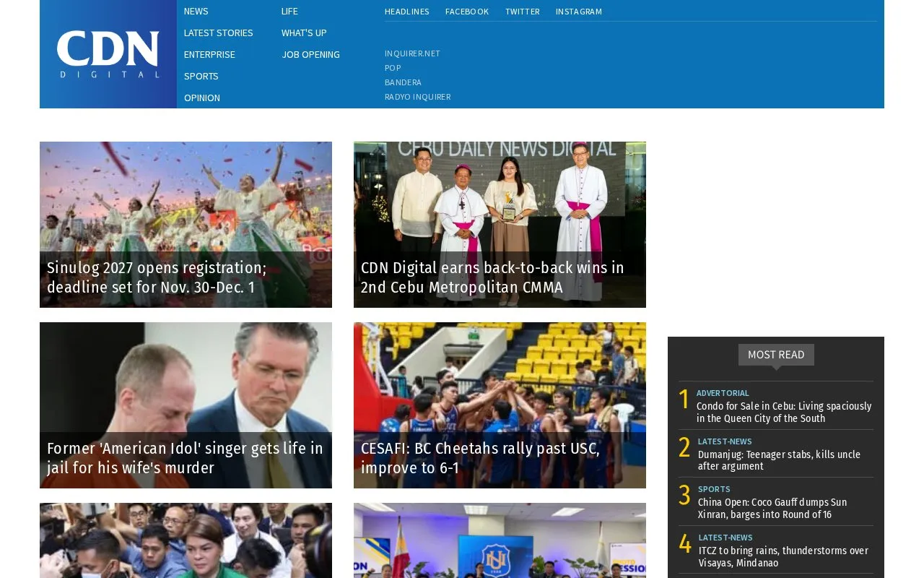Viewport: 924px width, 578px height.
Task: Open the POP link
Action: tap(393, 68)
